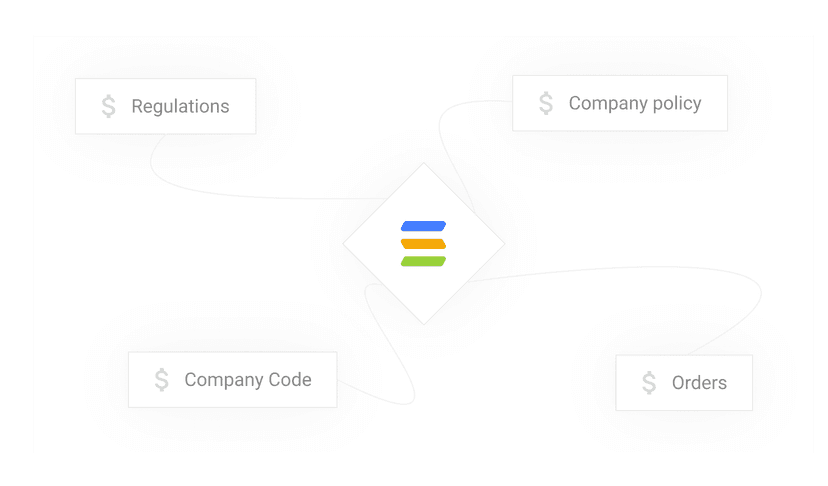Select the Regulations card
828x486 pixels.
tap(166, 106)
